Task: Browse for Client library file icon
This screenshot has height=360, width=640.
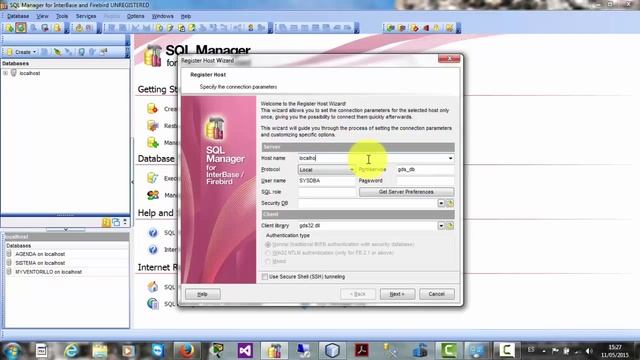Action: click(450, 226)
